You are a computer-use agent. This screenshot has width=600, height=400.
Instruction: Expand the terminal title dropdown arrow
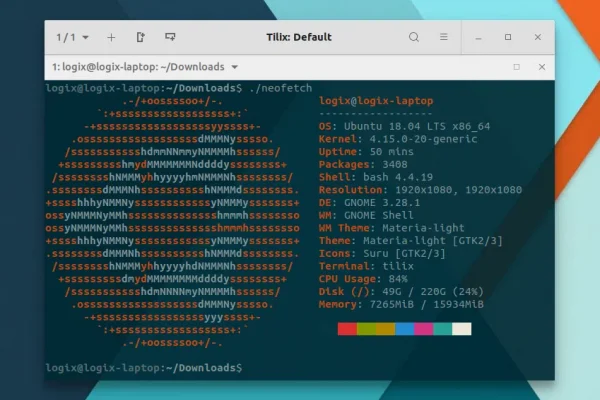(235, 67)
